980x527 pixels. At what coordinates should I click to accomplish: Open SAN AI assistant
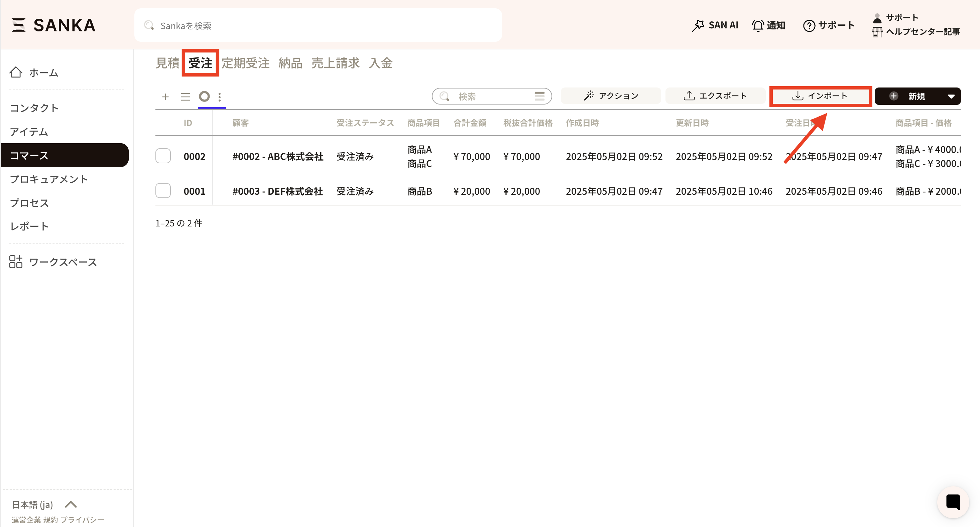[x=715, y=25]
